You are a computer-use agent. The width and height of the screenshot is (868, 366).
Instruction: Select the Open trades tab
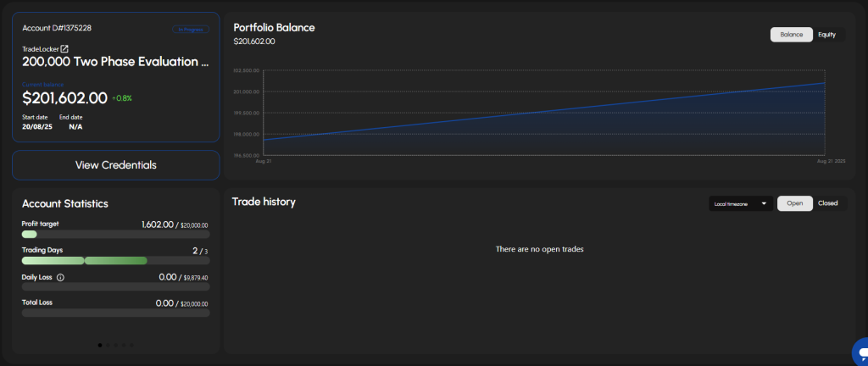(794, 203)
